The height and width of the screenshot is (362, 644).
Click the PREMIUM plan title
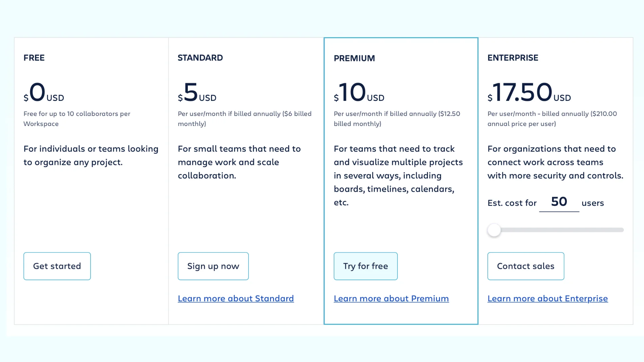point(354,58)
